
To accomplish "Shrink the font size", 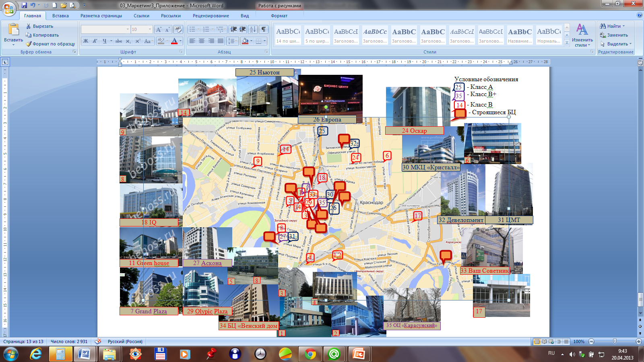I will coord(167,29).
